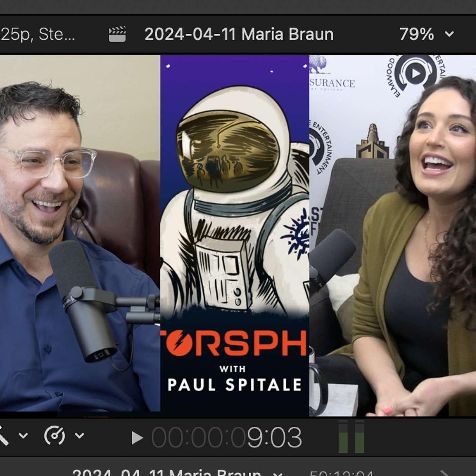Click the retime speedometer icon
Screen dimensions: 476x476
pos(54,436)
